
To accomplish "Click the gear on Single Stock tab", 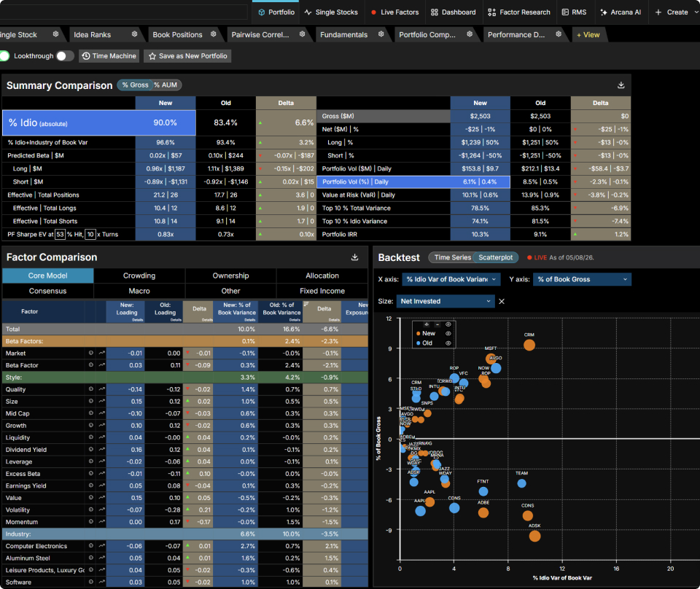I will (55, 34).
